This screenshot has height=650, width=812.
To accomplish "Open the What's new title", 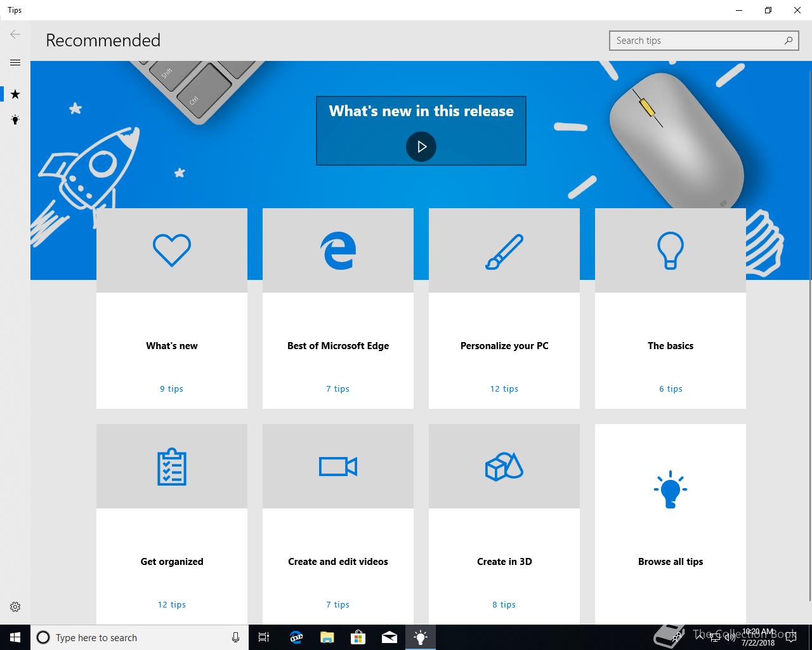I will [172, 346].
